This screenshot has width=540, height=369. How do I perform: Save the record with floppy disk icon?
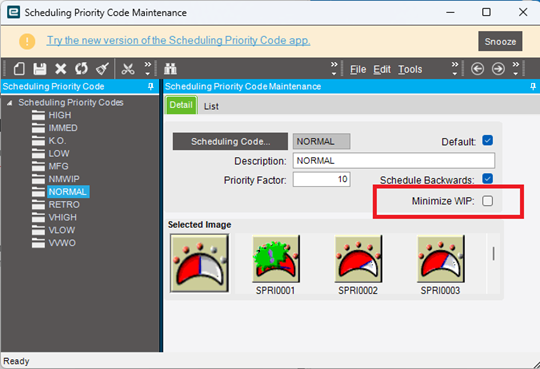coord(40,69)
